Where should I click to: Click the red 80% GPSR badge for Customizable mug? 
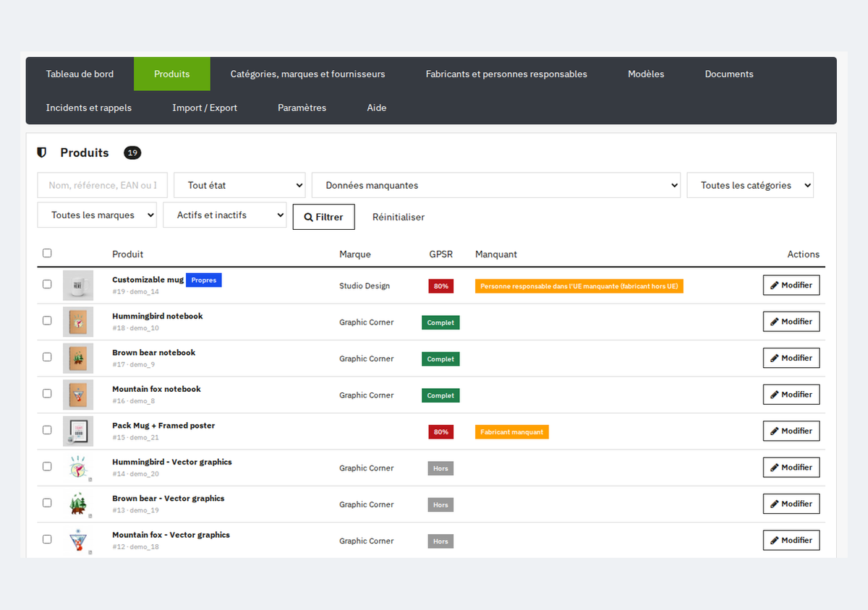click(441, 286)
